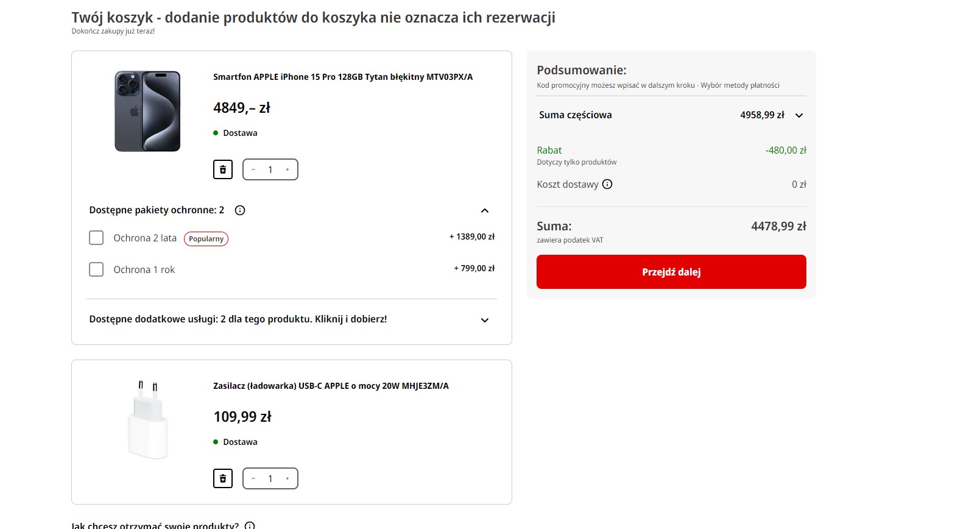Click the Przejdź dalej button
980x529 pixels.
[671, 272]
